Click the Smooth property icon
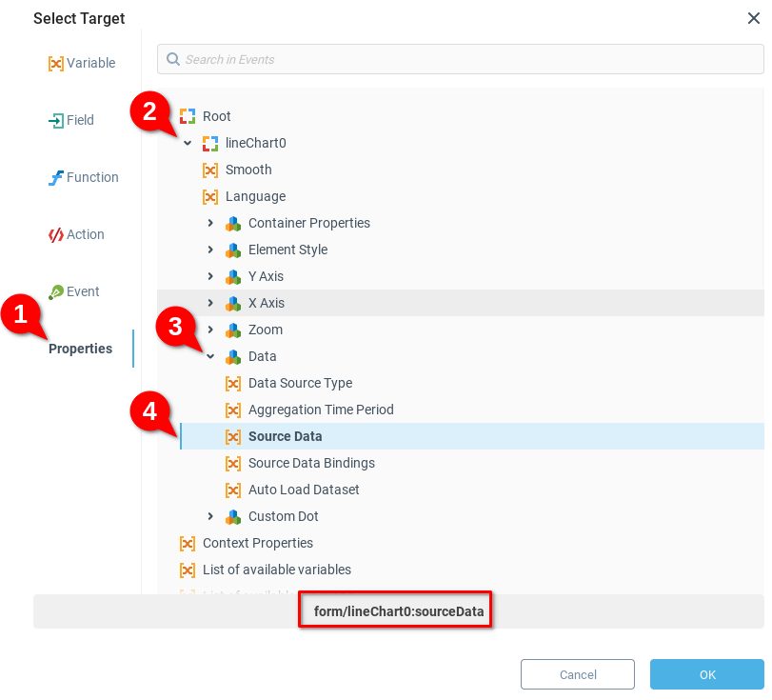Image resolution: width=772 pixels, height=700 pixels. [210, 170]
